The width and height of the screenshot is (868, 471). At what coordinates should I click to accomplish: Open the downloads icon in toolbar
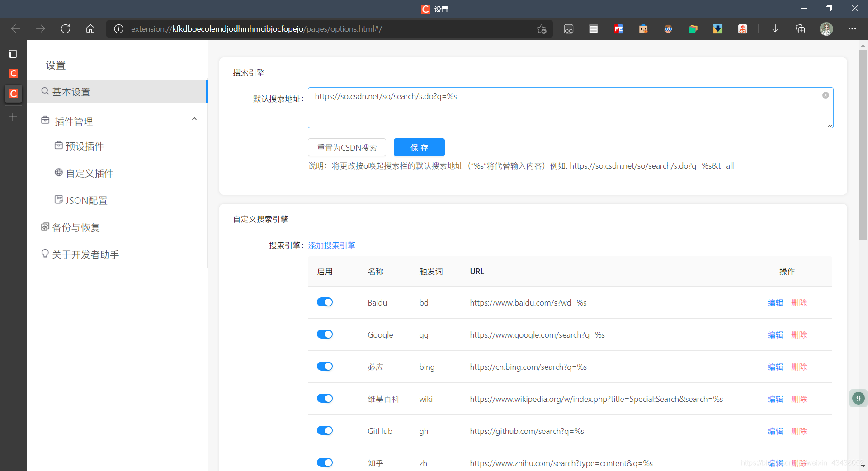[775, 29]
